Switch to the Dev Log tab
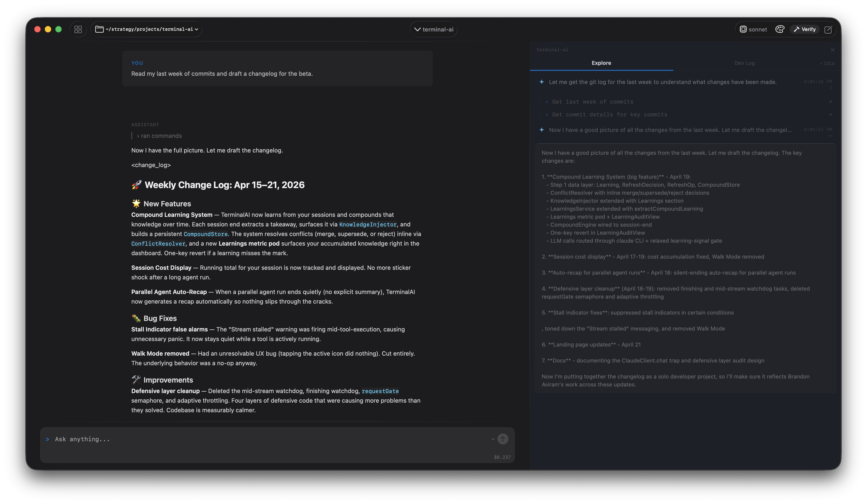 coord(745,63)
